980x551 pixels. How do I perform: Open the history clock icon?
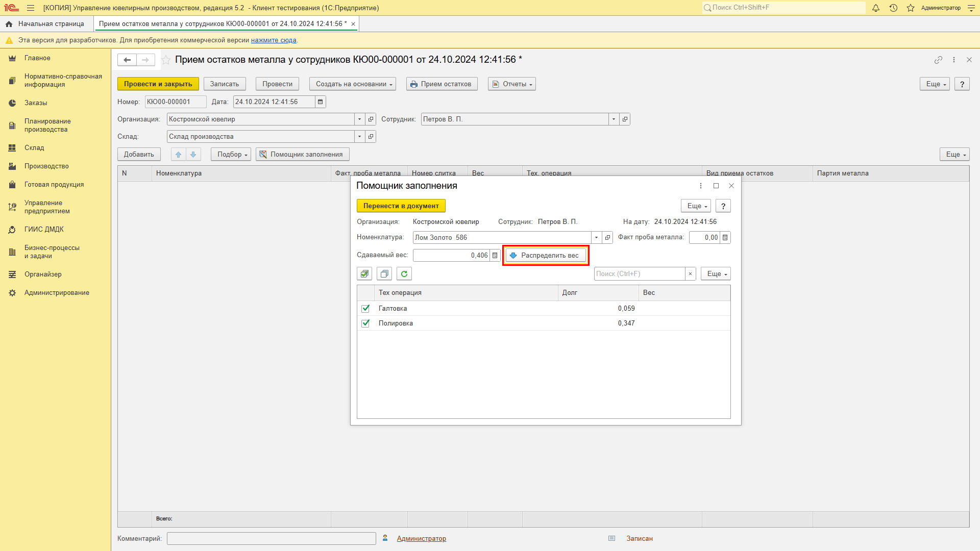tap(893, 8)
